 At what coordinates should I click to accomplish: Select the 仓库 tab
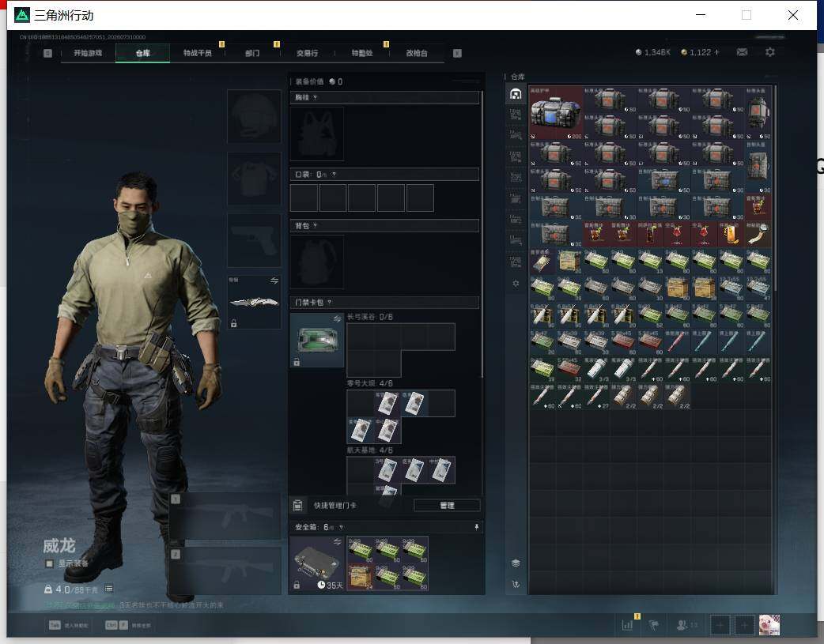coord(143,53)
